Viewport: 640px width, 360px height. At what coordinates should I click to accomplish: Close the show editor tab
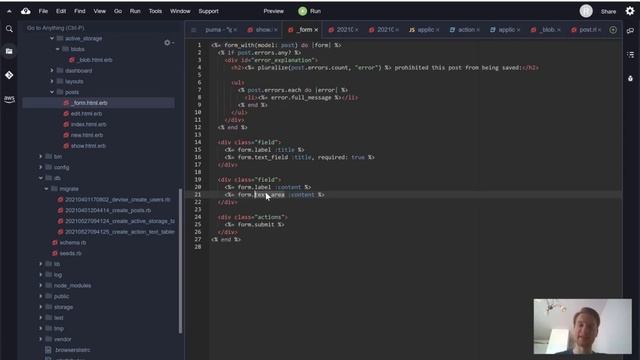pyautogui.click(x=276, y=30)
